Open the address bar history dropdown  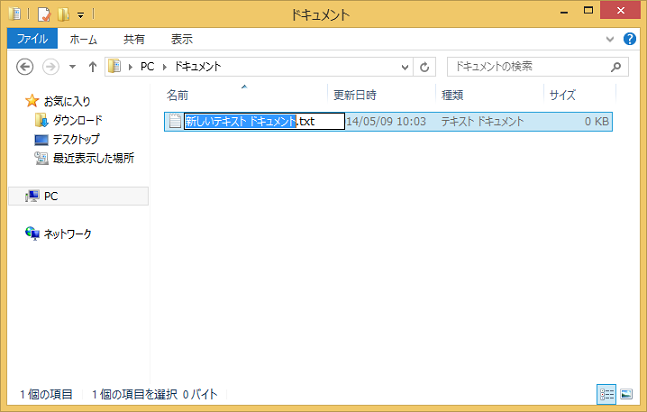click(405, 67)
